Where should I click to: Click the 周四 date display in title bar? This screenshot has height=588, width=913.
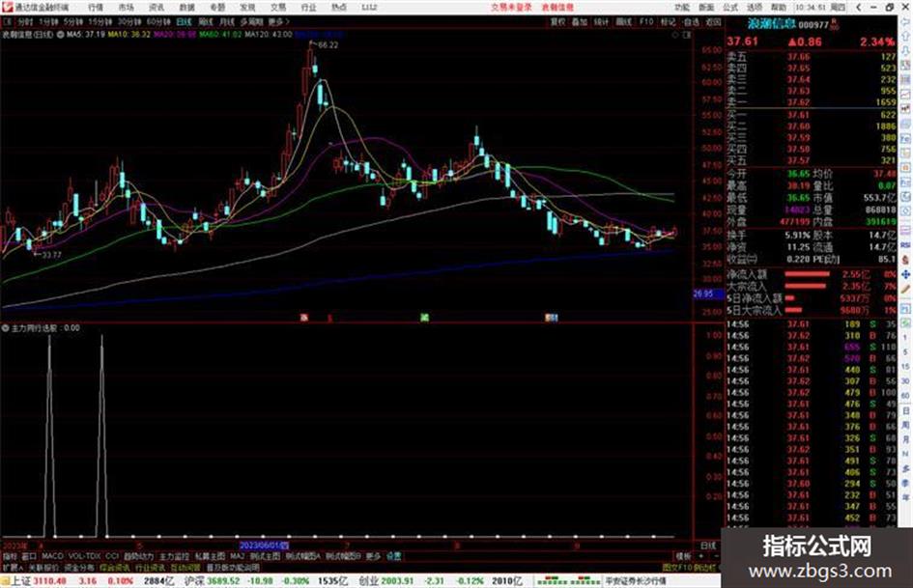[x=838, y=7]
